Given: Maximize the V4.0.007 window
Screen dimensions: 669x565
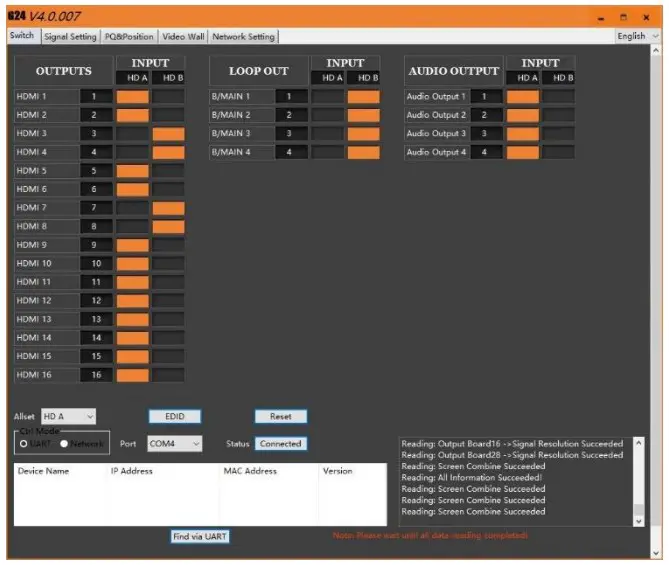Looking at the screenshot, I should [623, 17].
